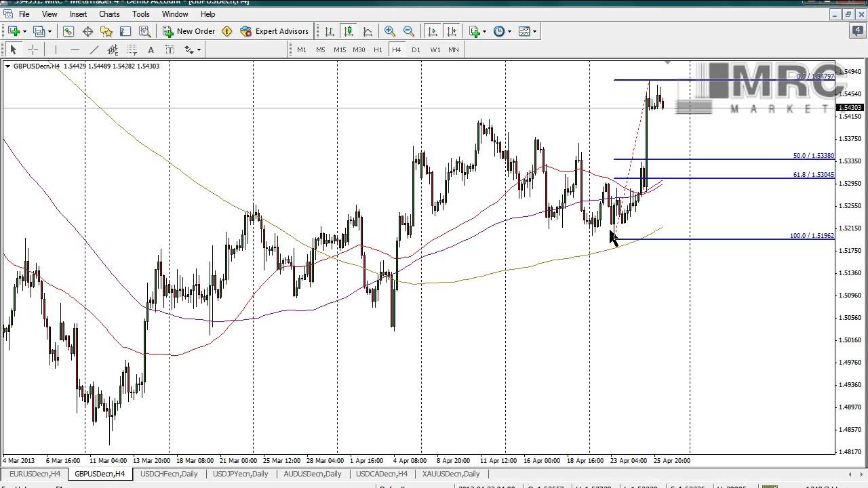Expand the Indicators dropdown arrow
This screenshot has height=488, width=868.
click(484, 31)
